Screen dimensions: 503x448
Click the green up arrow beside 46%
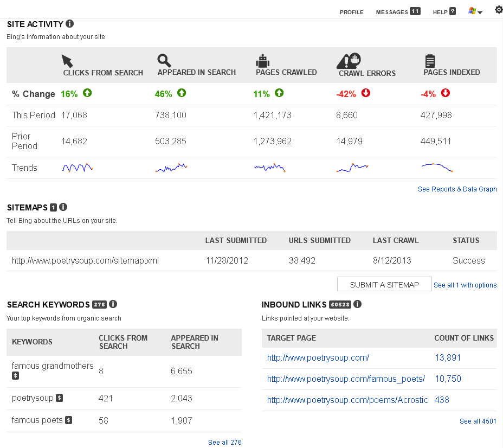pos(182,93)
